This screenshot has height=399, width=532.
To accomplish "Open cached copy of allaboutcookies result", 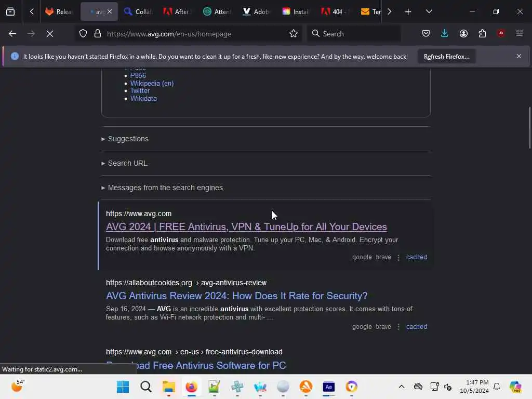I will pos(417,327).
